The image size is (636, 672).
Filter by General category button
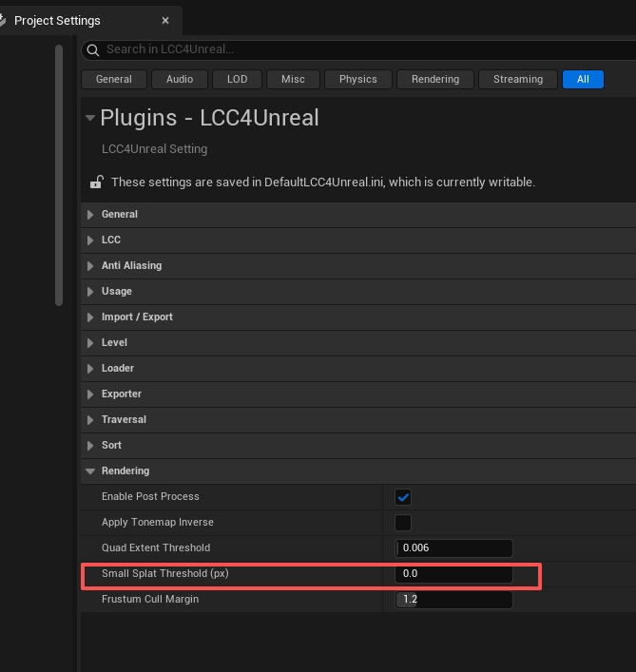(114, 79)
